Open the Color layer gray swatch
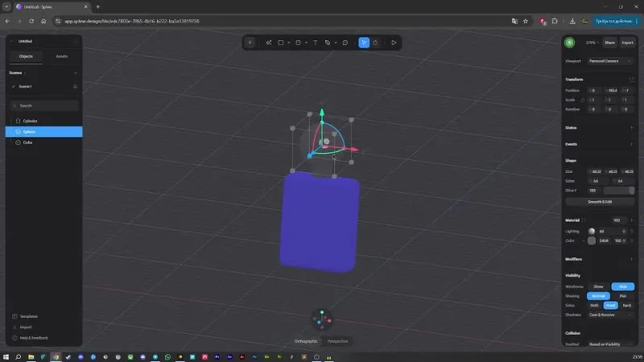Image resolution: width=644 pixels, height=362 pixels. (592, 241)
